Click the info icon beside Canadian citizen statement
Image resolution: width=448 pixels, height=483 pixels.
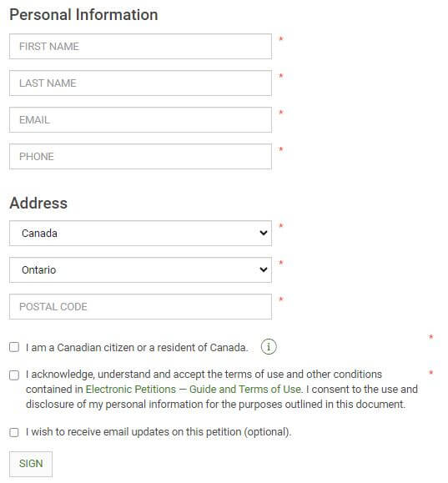click(269, 347)
